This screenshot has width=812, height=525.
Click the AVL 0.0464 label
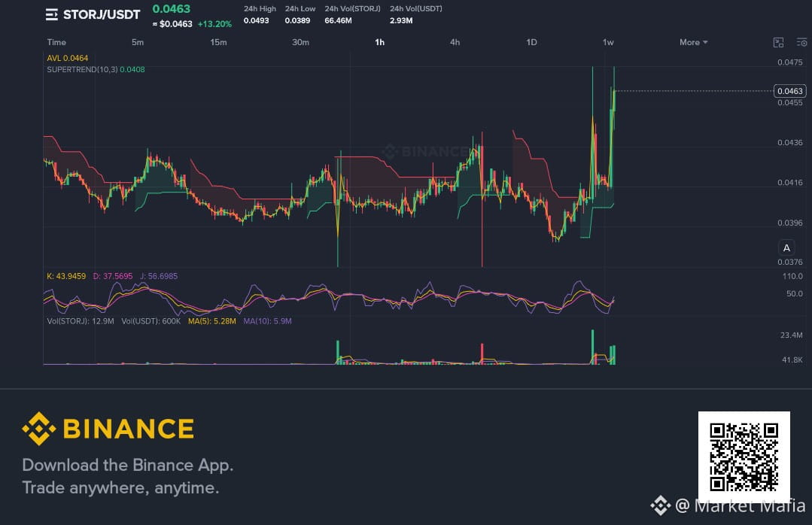pyautogui.click(x=67, y=58)
